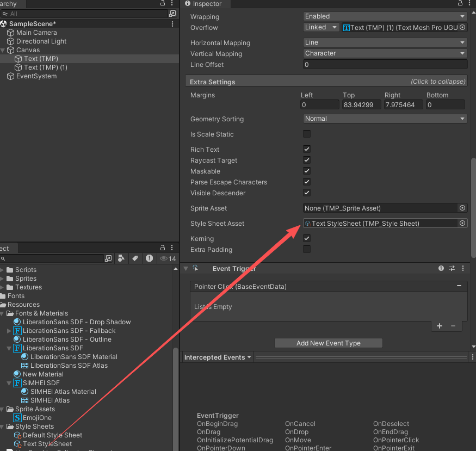Viewport: 476px width, 451px height.
Task: Toggle Rich Text checkbox
Action: pyautogui.click(x=307, y=149)
